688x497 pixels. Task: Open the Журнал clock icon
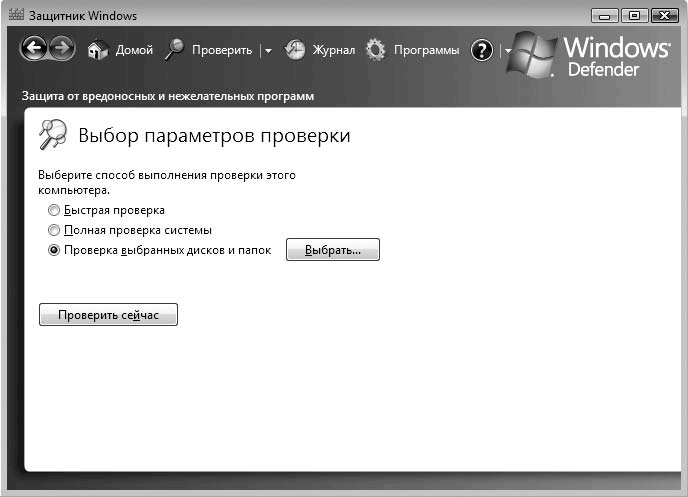click(x=295, y=50)
